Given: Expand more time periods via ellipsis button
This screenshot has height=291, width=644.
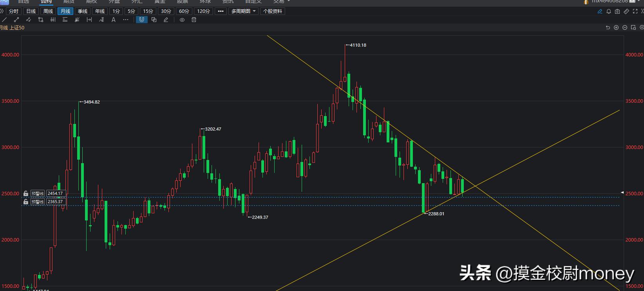Looking at the screenshot, I should tap(221, 11).
